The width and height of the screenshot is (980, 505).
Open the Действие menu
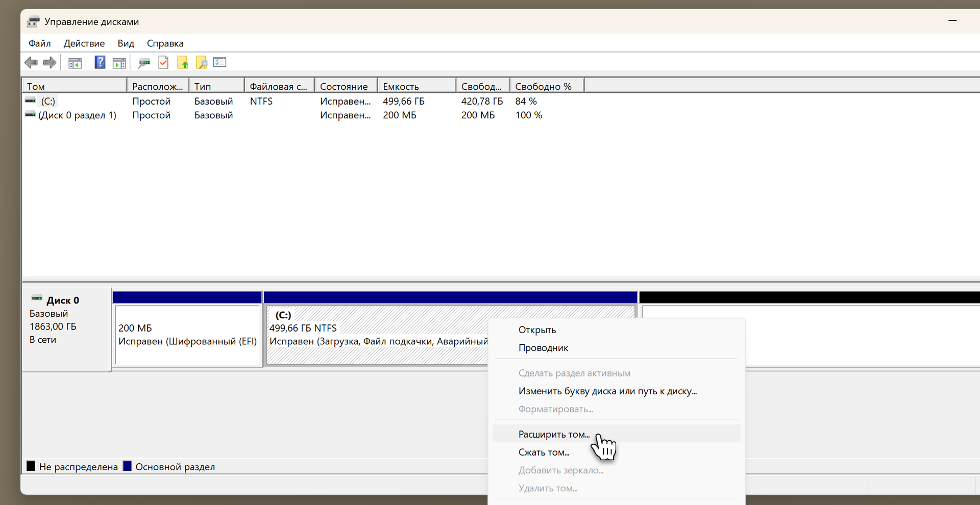click(x=84, y=43)
